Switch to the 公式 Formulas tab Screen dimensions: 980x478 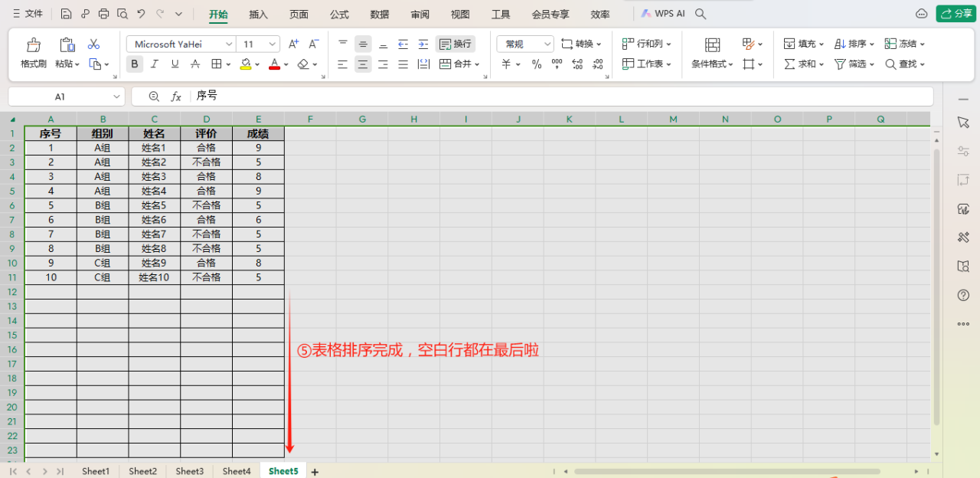(339, 14)
